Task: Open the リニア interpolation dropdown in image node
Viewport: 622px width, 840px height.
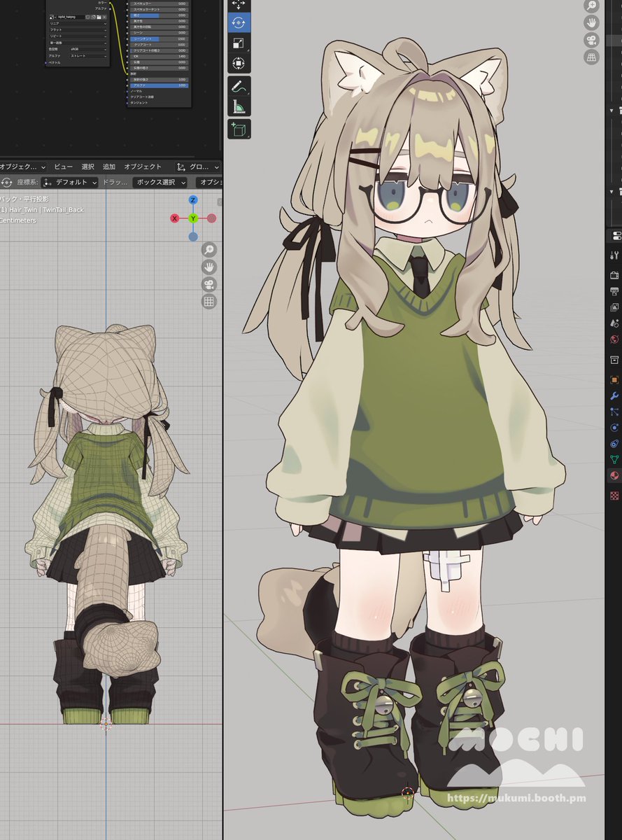Action: pyautogui.click(x=78, y=23)
